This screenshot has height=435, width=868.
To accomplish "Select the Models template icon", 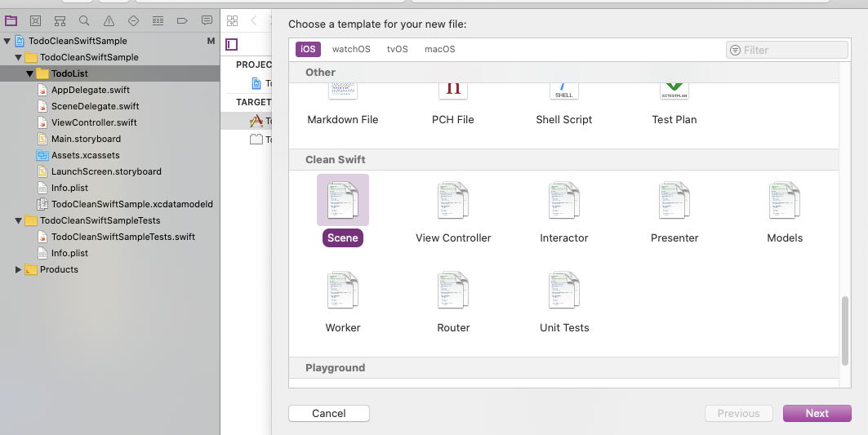I will point(785,200).
